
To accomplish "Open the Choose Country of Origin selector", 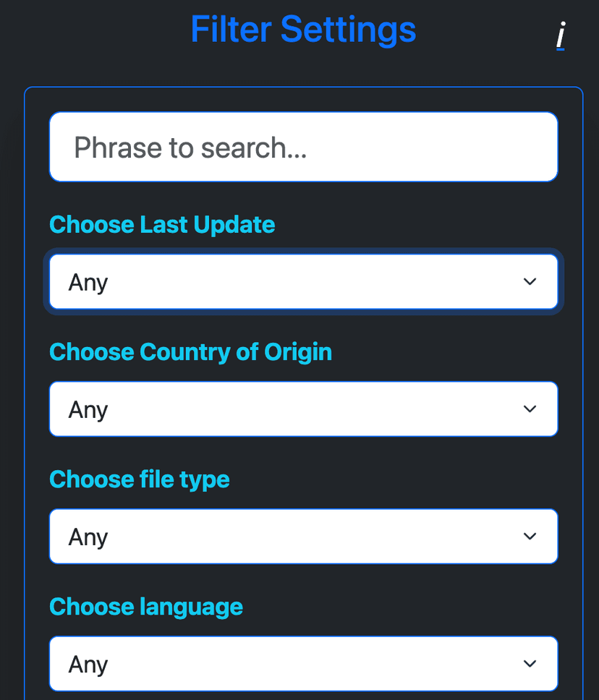I will 303,409.
